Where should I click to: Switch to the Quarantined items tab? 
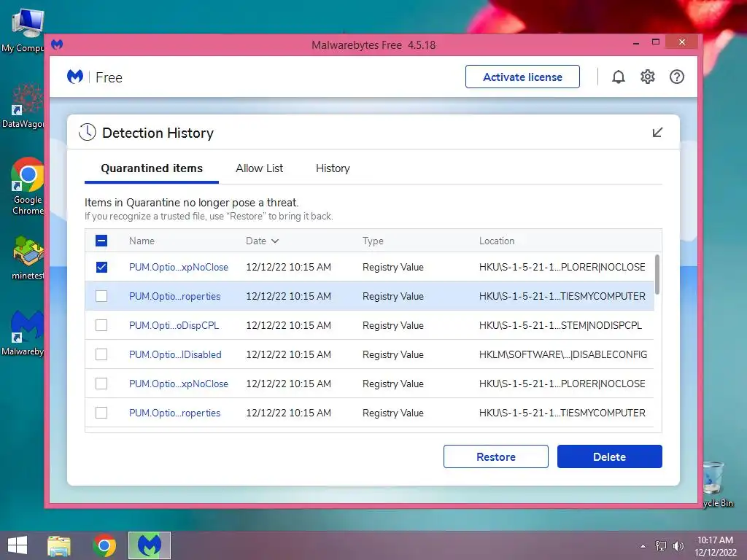pos(152,168)
